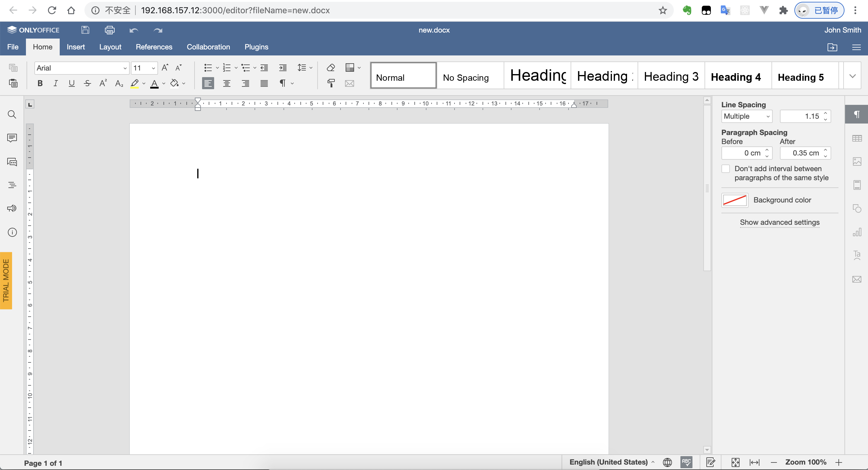868x470 pixels.
Task: Enable Don't add interval between paragraphs checkbox
Action: pos(726,169)
